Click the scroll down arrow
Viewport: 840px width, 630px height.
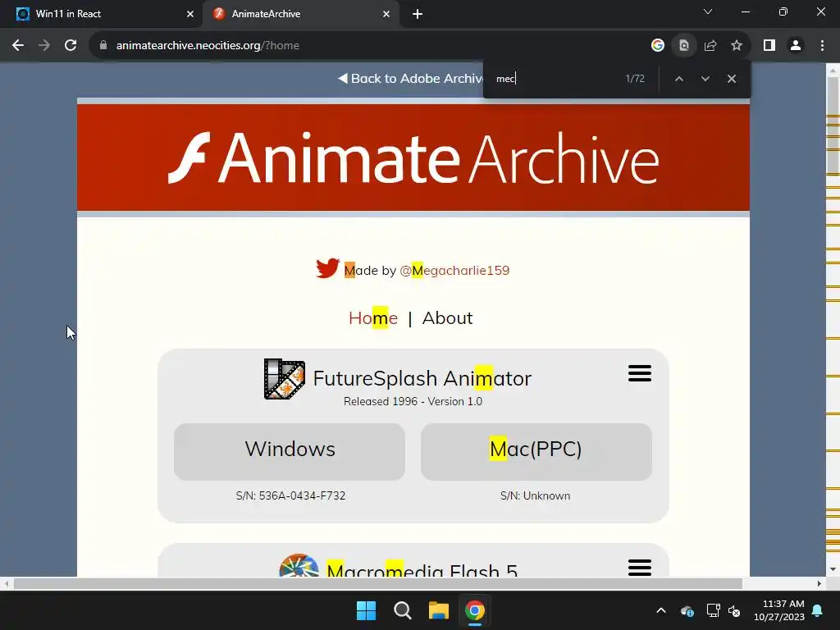point(833,569)
